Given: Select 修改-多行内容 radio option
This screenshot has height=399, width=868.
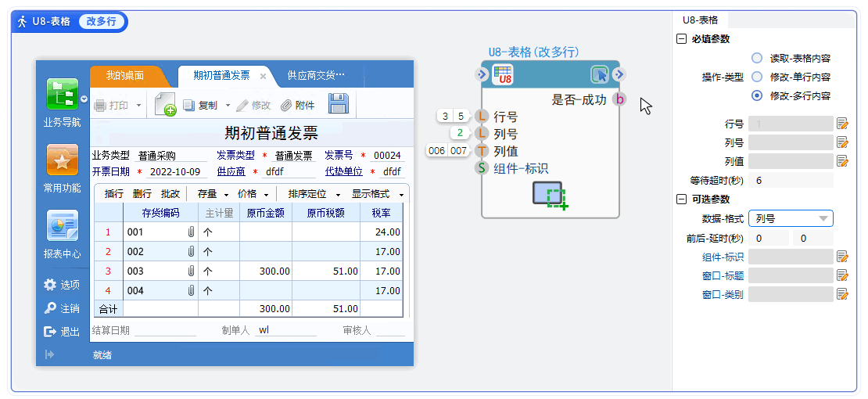Looking at the screenshot, I should point(757,96).
